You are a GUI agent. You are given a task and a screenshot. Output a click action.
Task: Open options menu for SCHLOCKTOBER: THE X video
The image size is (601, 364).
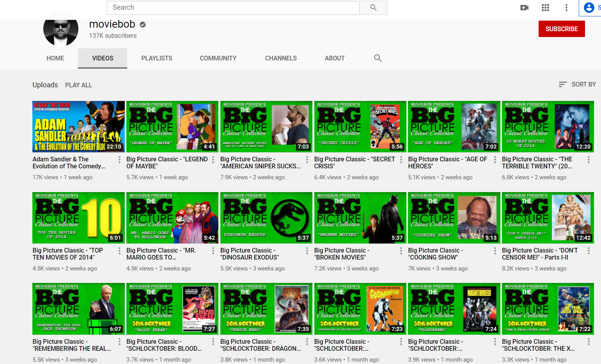(x=589, y=342)
